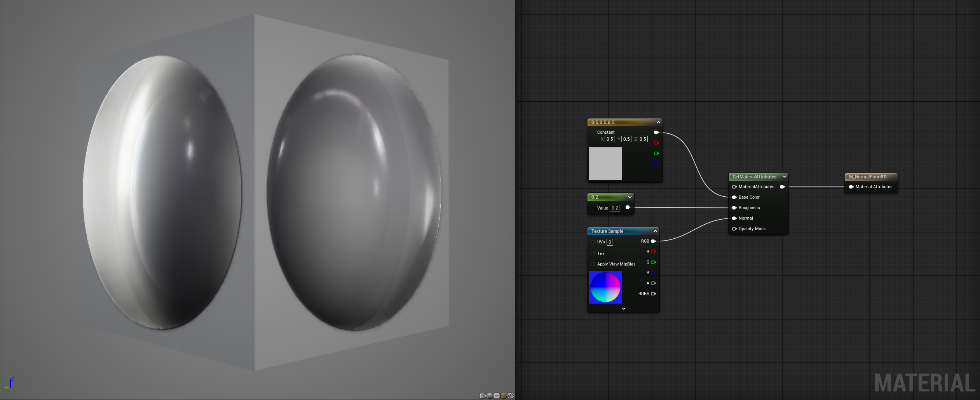980x400 pixels.
Task: Click the Texture Sample RGBA output pin
Action: point(653,294)
